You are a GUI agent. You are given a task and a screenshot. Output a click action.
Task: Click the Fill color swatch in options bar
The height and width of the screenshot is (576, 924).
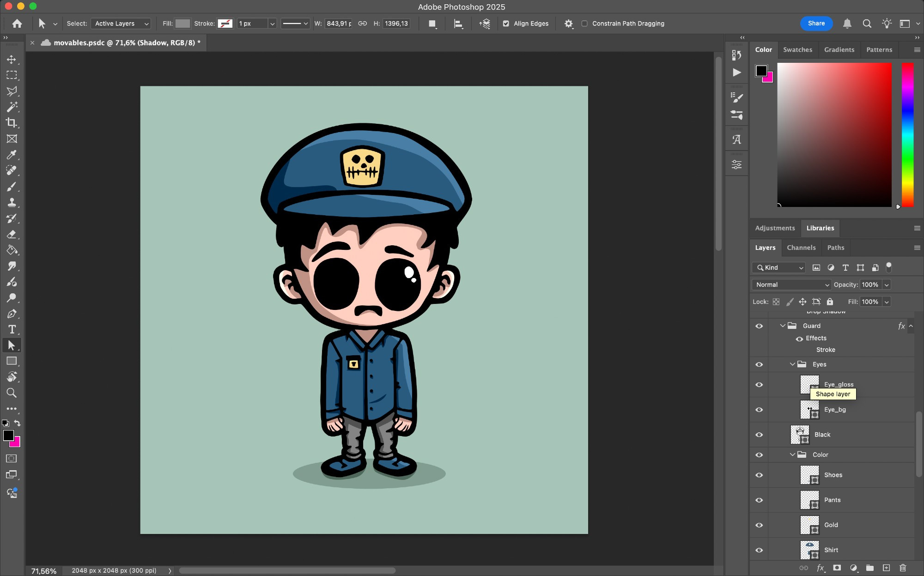pos(182,24)
